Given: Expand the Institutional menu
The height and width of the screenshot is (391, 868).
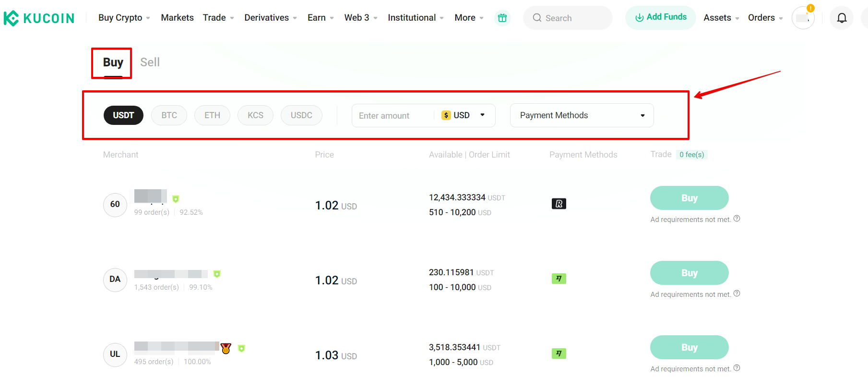Looking at the screenshot, I should coord(416,18).
